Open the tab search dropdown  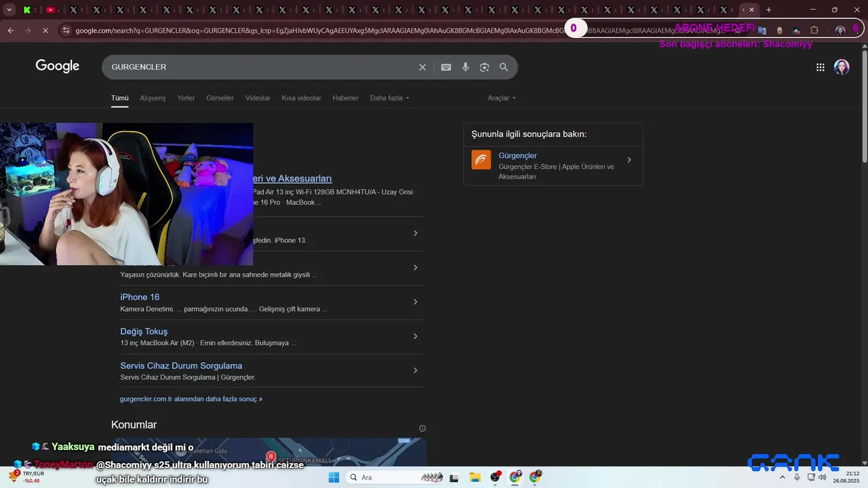(9, 9)
